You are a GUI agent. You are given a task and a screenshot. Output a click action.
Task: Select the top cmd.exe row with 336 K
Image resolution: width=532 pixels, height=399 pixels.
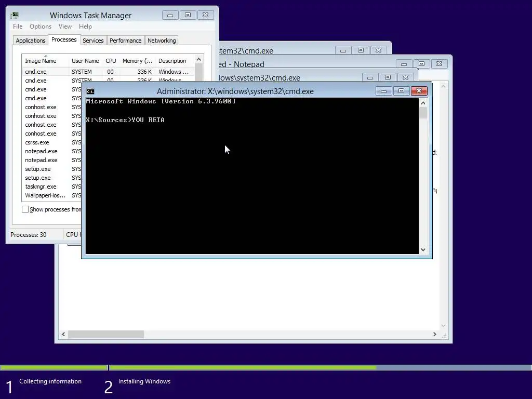tap(109, 72)
